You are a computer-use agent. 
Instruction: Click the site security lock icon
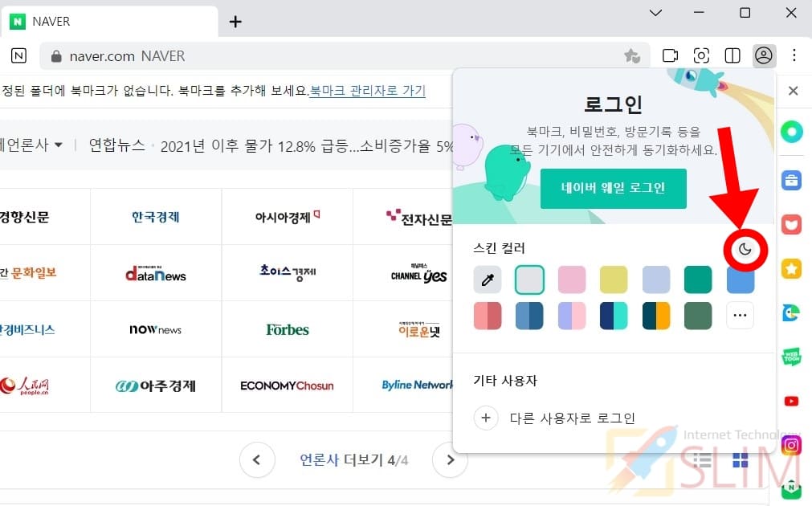click(56, 56)
